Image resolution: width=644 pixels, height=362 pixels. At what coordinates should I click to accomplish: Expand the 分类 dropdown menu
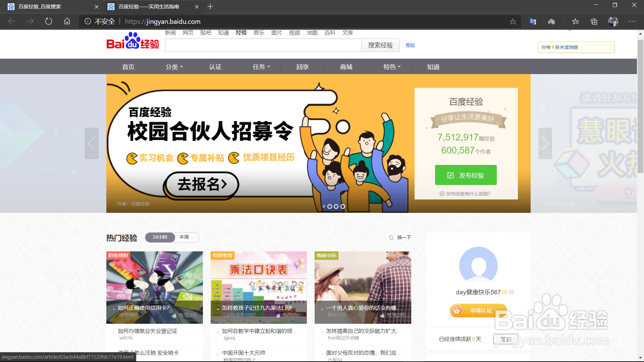174,67
